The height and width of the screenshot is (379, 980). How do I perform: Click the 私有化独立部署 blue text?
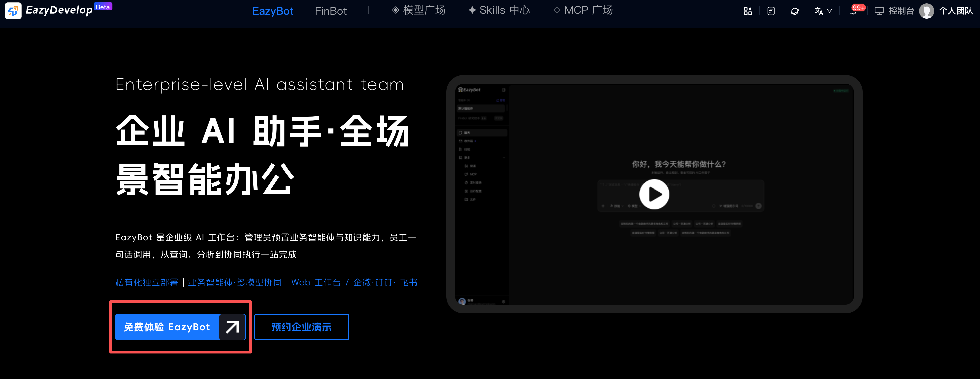point(147,282)
